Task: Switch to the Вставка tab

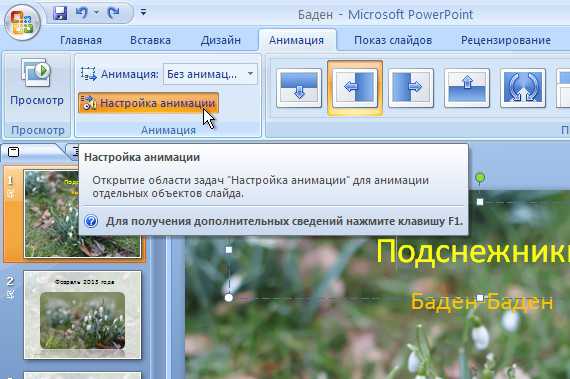Action: [x=150, y=40]
